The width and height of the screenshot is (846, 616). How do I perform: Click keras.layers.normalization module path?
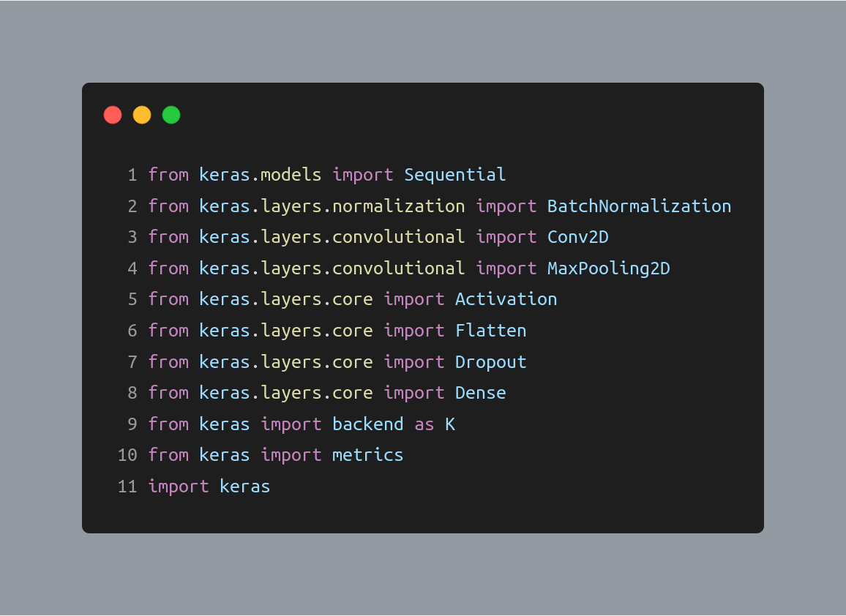point(332,206)
